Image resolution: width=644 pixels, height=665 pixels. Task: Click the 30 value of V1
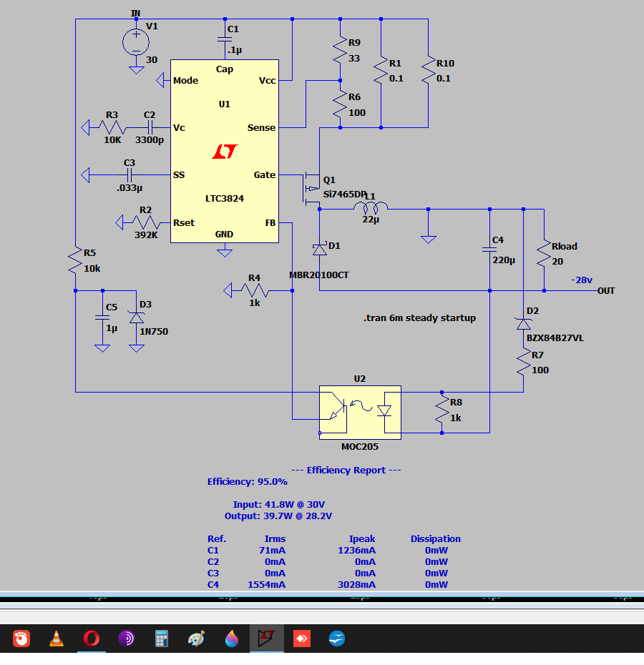pos(152,59)
